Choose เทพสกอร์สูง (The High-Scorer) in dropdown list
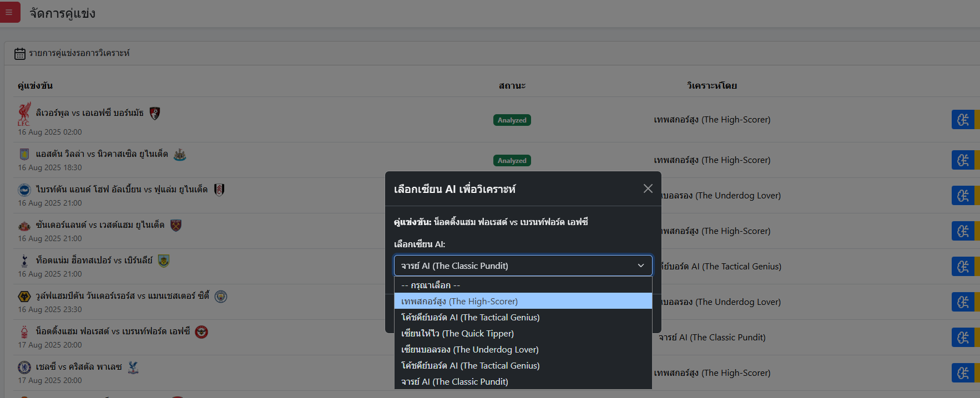Image resolution: width=980 pixels, height=398 pixels. (x=523, y=301)
